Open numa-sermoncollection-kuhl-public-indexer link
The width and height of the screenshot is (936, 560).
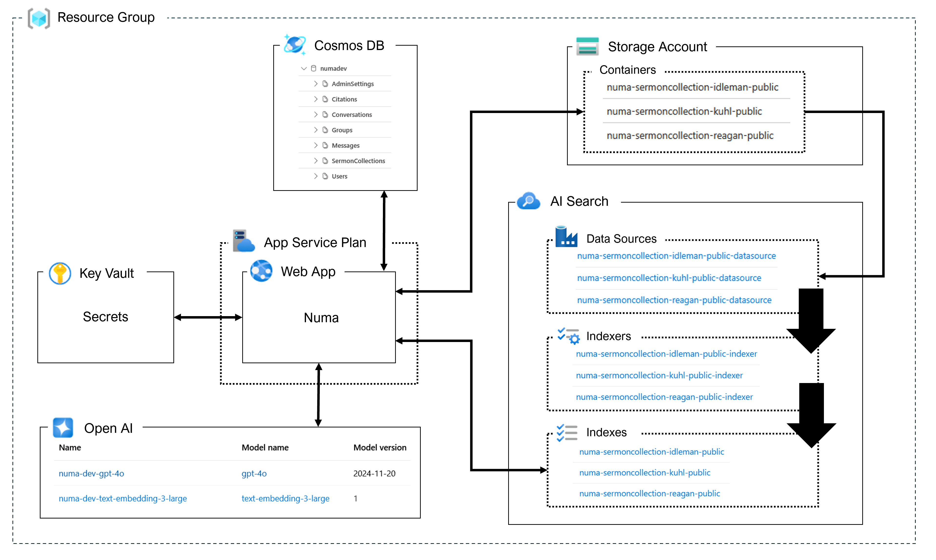(x=659, y=375)
